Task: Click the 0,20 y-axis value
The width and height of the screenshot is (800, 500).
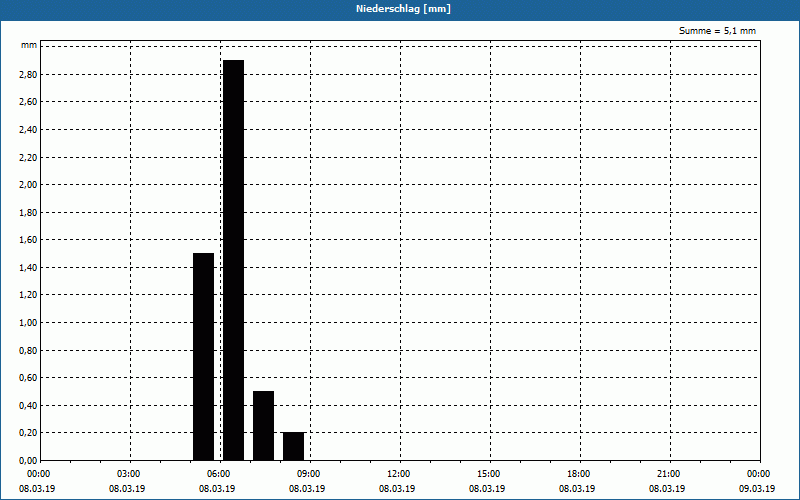Action: 28,433
